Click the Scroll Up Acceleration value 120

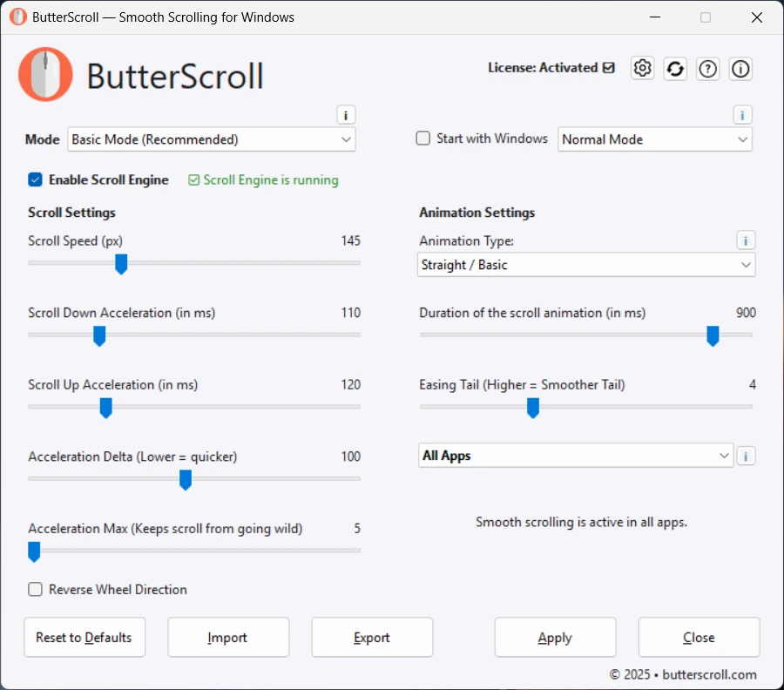(350, 384)
